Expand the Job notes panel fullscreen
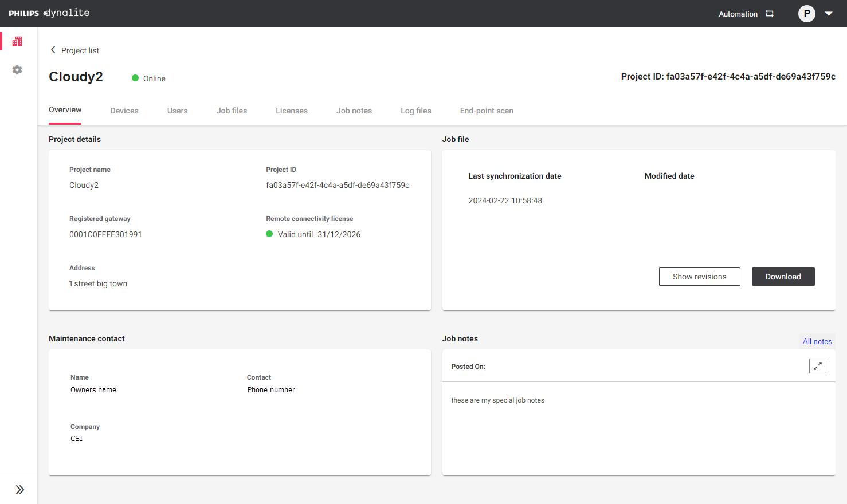847x504 pixels. click(818, 365)
